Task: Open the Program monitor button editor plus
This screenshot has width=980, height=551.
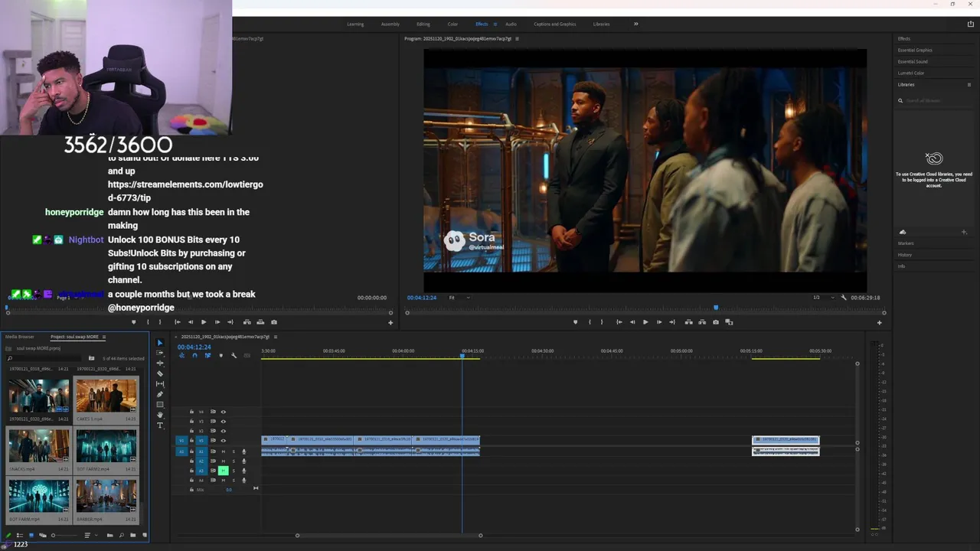Action: click(879, 322)
